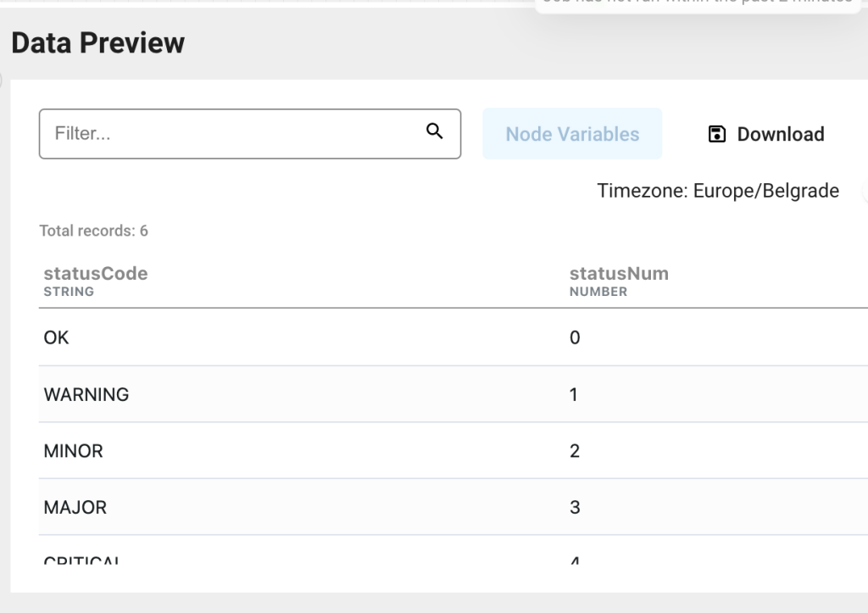Click the Total records count label
The image size is (868, 613).
pos(94,231)
